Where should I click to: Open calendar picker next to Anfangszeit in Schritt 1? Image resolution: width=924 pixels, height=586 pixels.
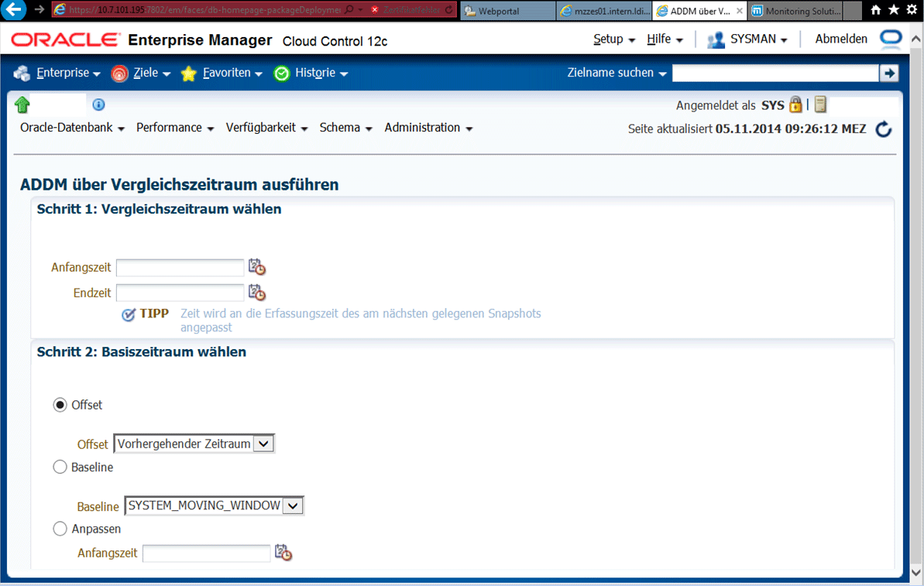(256, 267)
